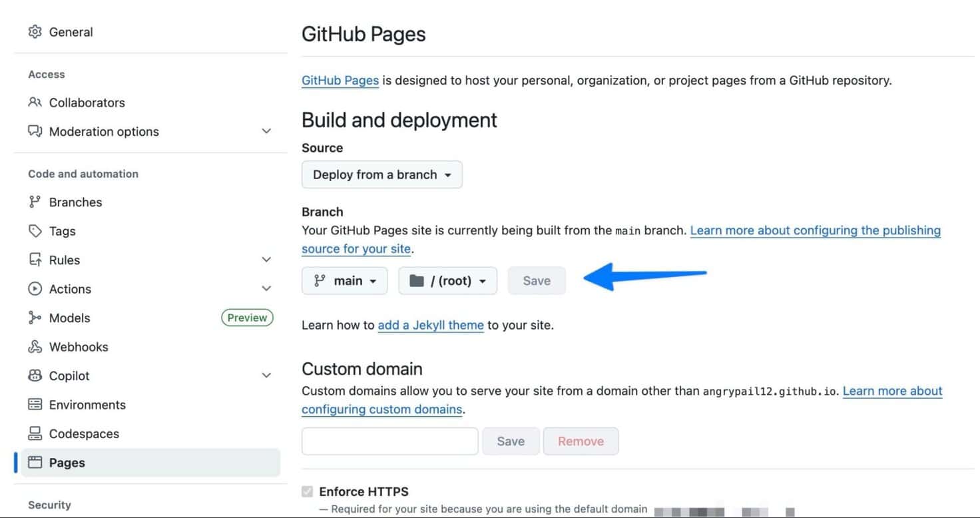Viewport: 980px width, 518px height.
Task: Toggle the Enforce HTTPS checkbox
Action: click(307, 492)
